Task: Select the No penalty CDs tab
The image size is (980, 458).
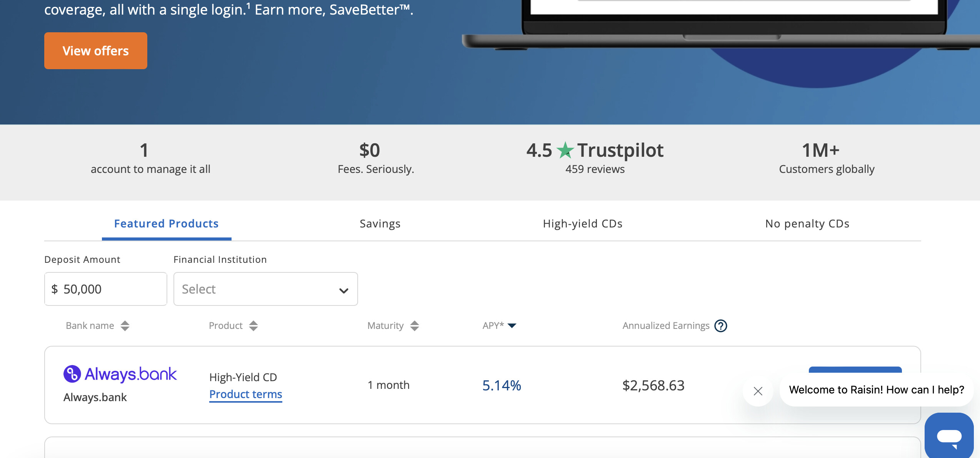Action: pyautogui.click(x=807, y=224)
